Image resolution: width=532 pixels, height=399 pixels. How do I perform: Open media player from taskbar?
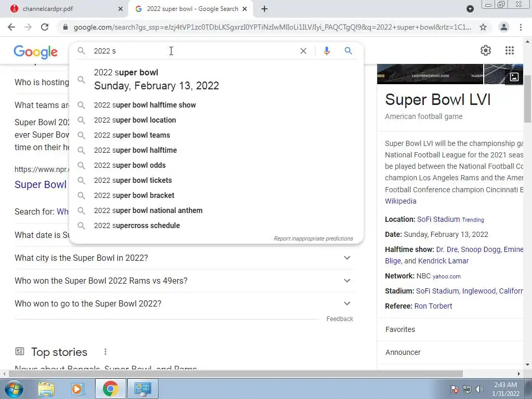77,389
